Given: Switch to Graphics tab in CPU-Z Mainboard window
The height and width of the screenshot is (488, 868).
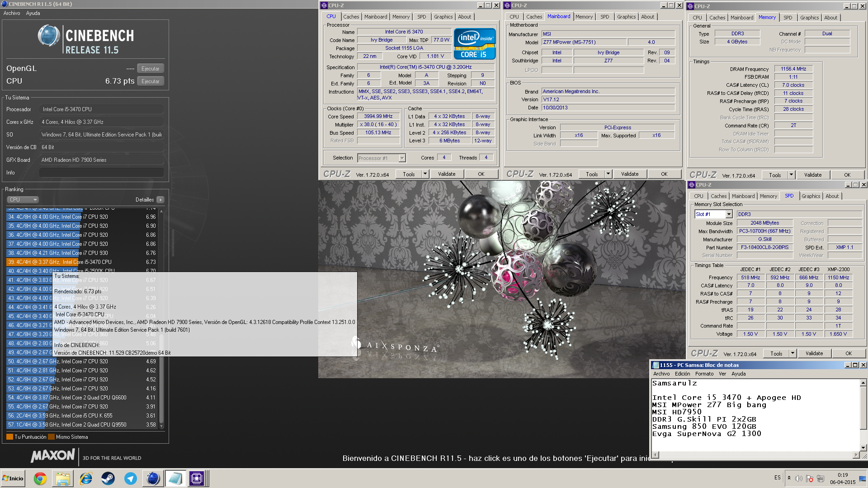Looking at the screenshot, I should pyautogui.click(x=626, y=17).
